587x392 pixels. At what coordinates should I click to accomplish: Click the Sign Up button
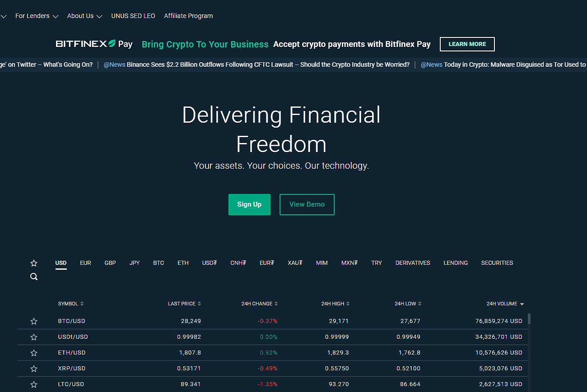[x=249, y=204]
